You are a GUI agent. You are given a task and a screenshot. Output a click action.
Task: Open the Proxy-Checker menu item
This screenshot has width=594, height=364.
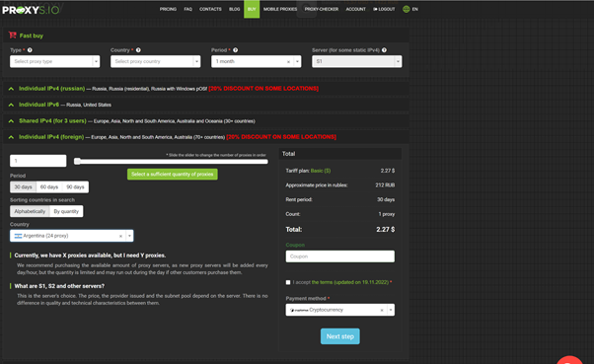pyautogui.click(x=322, y=9)
